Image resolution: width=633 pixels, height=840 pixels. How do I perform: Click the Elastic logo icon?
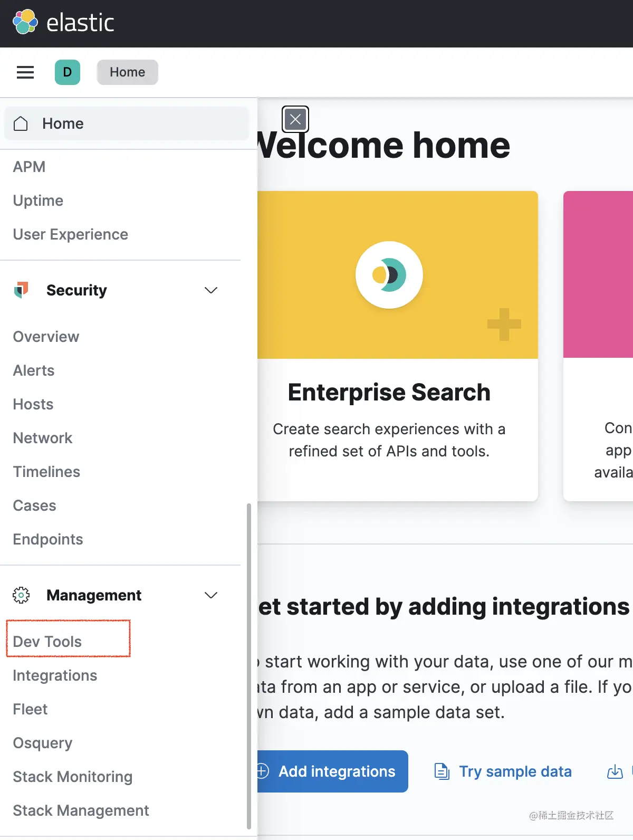25,22
